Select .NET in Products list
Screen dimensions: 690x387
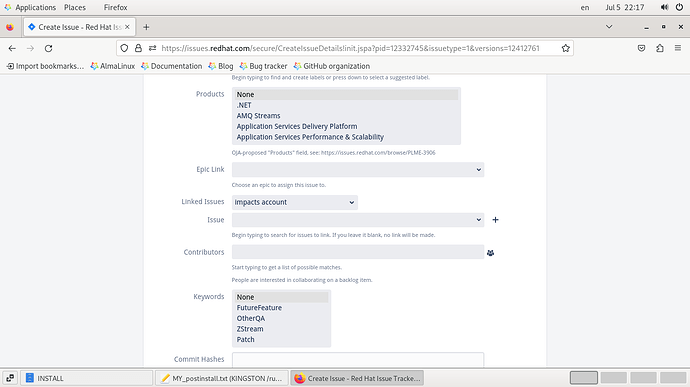(x=347, y=105)
